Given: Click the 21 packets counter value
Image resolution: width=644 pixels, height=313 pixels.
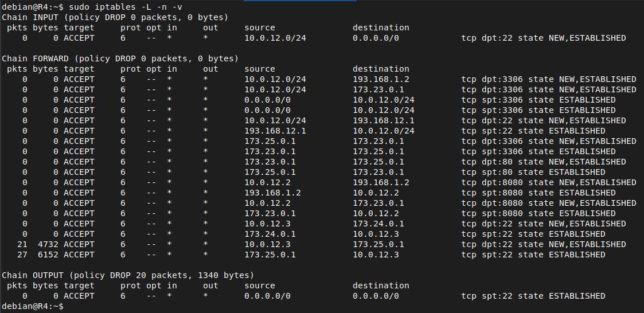Looking at the screenshot, I should tap(22, 244).
